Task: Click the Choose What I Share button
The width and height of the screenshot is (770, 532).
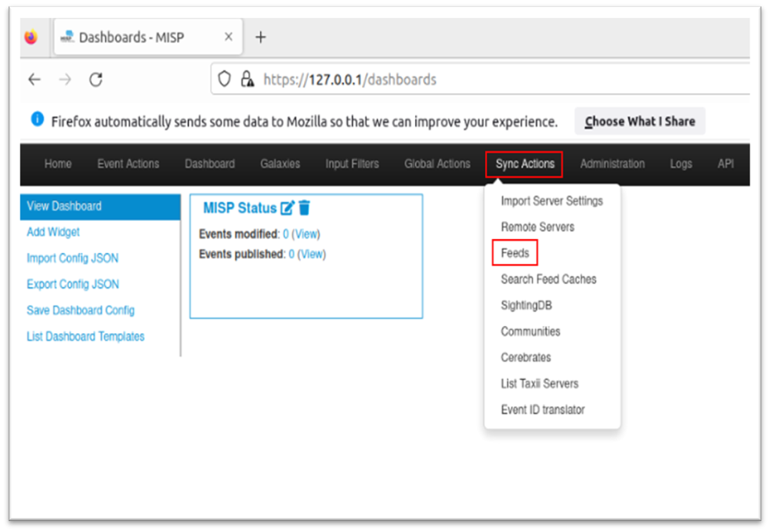Action: point(639,121)
